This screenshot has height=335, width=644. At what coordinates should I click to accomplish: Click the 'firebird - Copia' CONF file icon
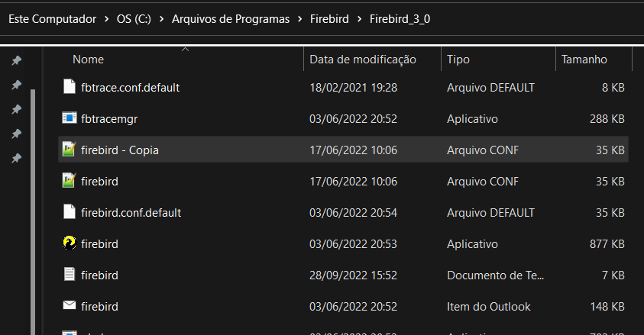pos(69,150)
